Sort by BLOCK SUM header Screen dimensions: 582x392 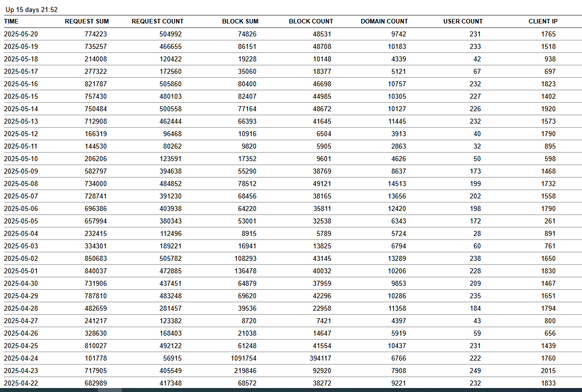click(239, 21)
